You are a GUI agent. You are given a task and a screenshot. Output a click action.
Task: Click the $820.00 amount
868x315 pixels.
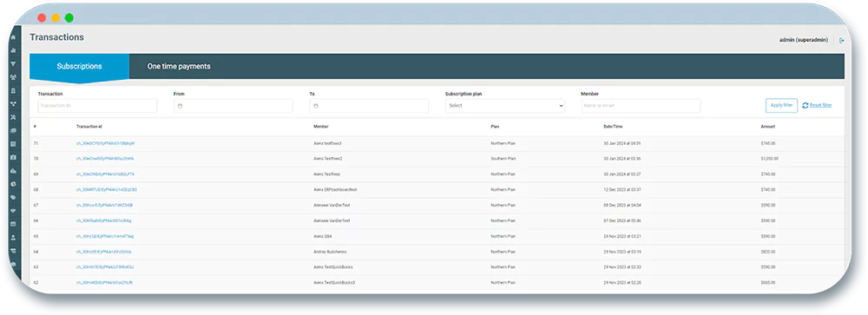(768, 252)
